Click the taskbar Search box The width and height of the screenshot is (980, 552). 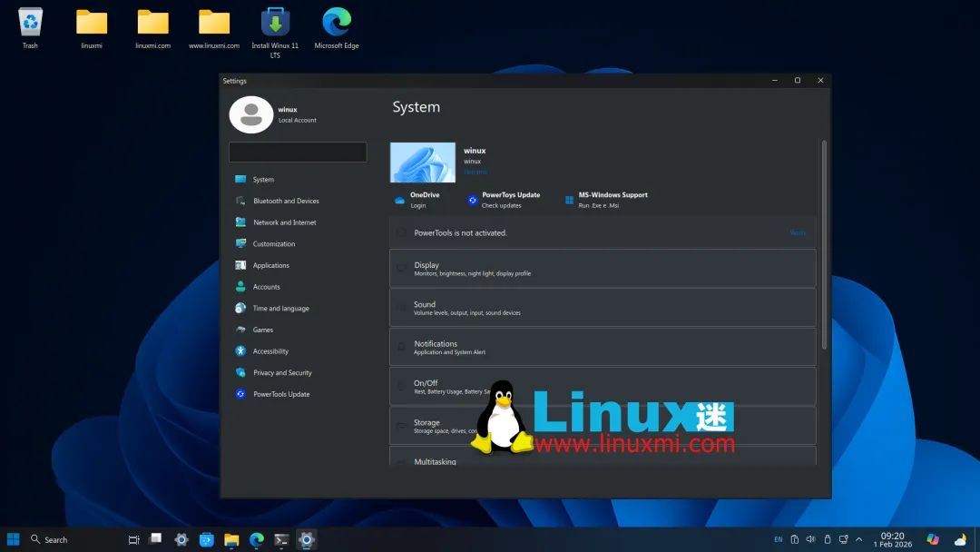tap(49, 539)
